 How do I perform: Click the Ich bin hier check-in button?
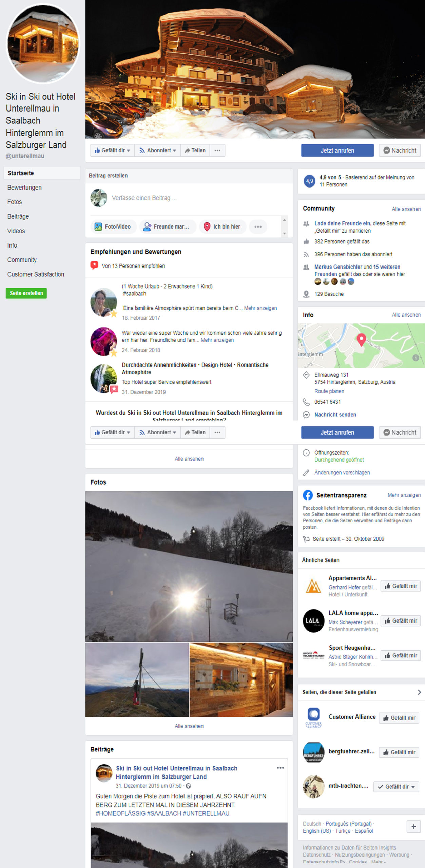(x=223, y=226)
